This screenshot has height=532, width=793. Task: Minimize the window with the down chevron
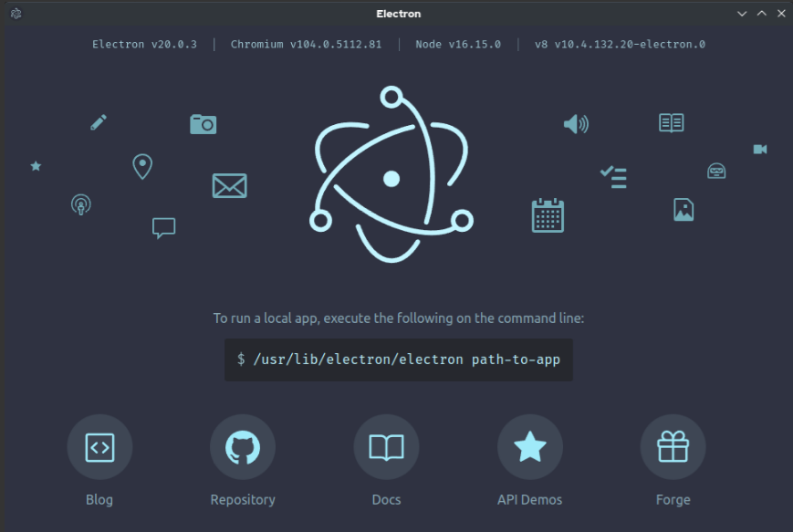click(x=742, y=14)
